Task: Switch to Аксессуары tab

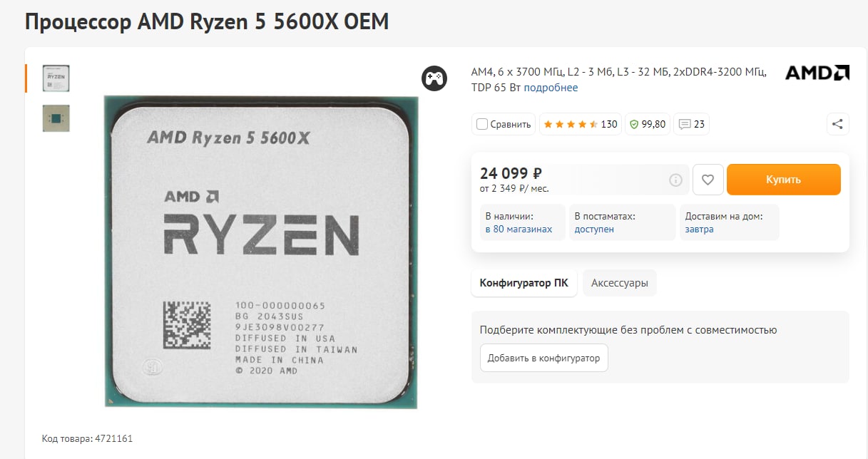Action: pos(620,283)
